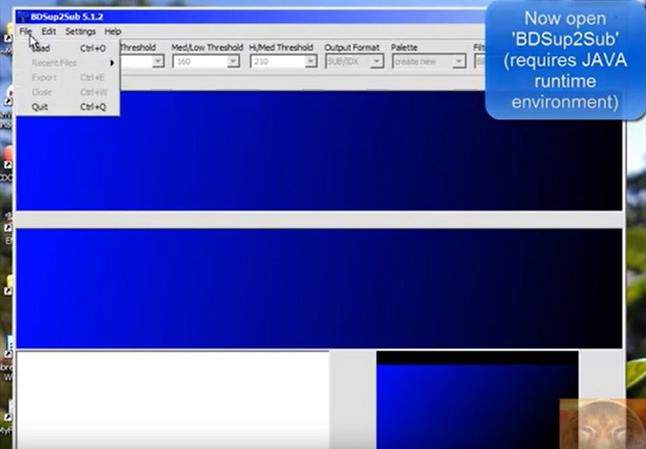Expand the Recent Files submenu arrow

pyautogui.click(x=112, y=63)
